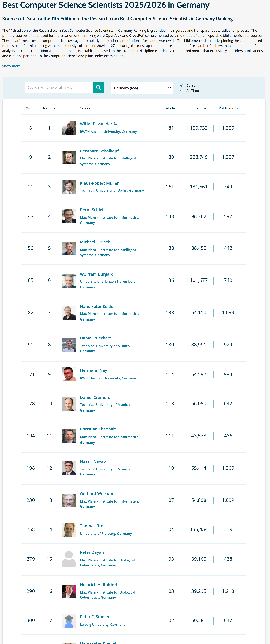
Task: Open Wil M. P. van der Aalst profile photo
Action: pos(69,128)
